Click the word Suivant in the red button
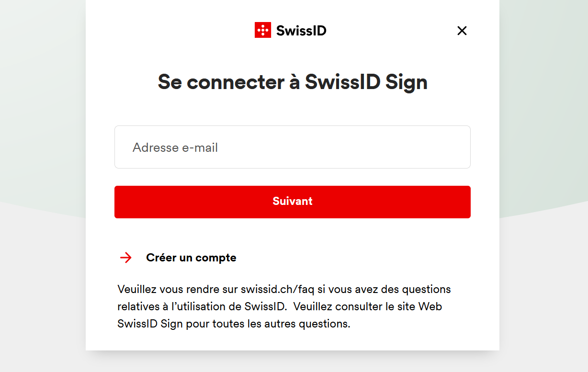The width and height of the screenshot is (588, 372). (x=293, y=201)
